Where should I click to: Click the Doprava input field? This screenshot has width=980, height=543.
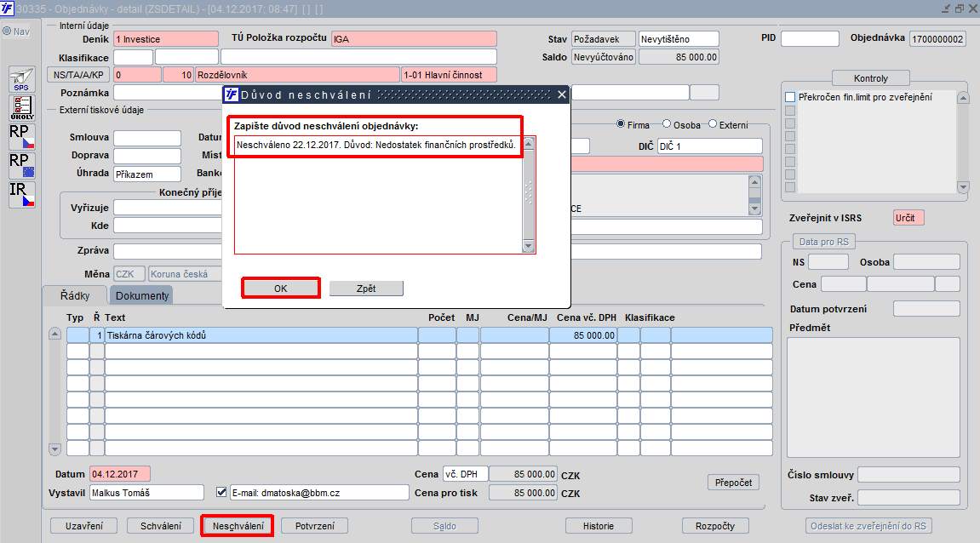point(147,156)
